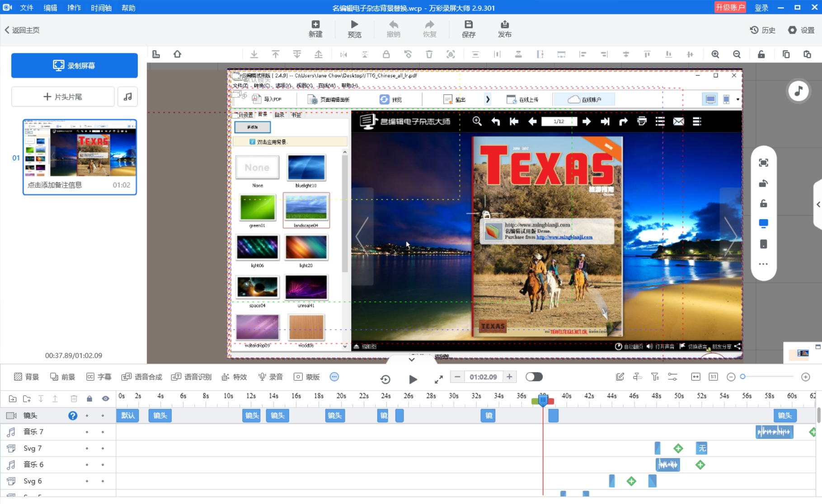Increase duration with plus stepper
This screenshot has height=504, width=822.
click(509, 377)
